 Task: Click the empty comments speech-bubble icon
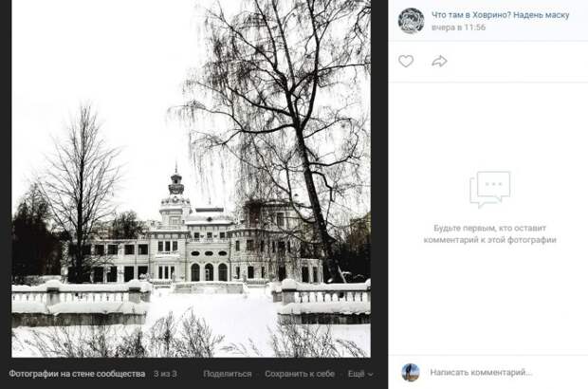click(x=489, y=190)
